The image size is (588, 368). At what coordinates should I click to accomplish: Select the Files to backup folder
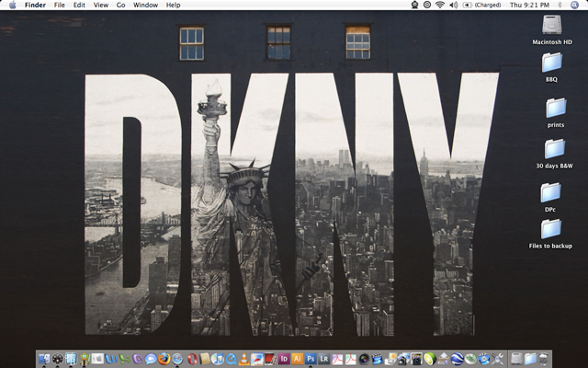click(x=550, y=234)
